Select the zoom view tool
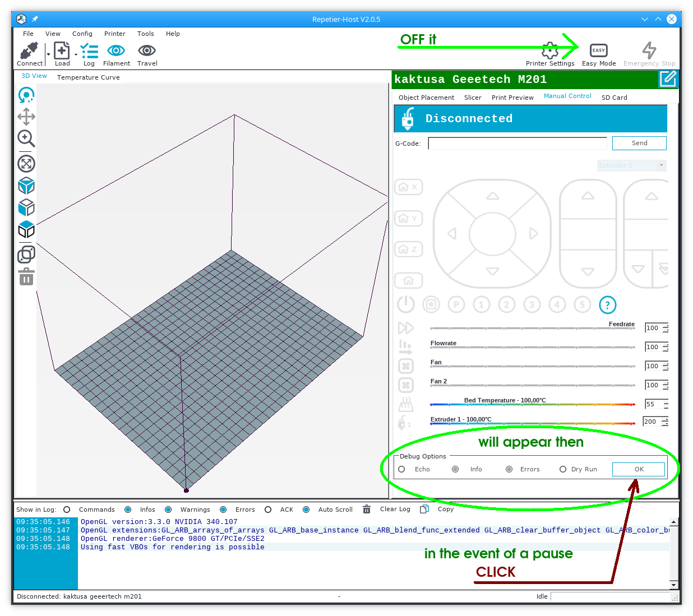Image resolution: width=693 pixels, height=616 pixels. point(26,138)
